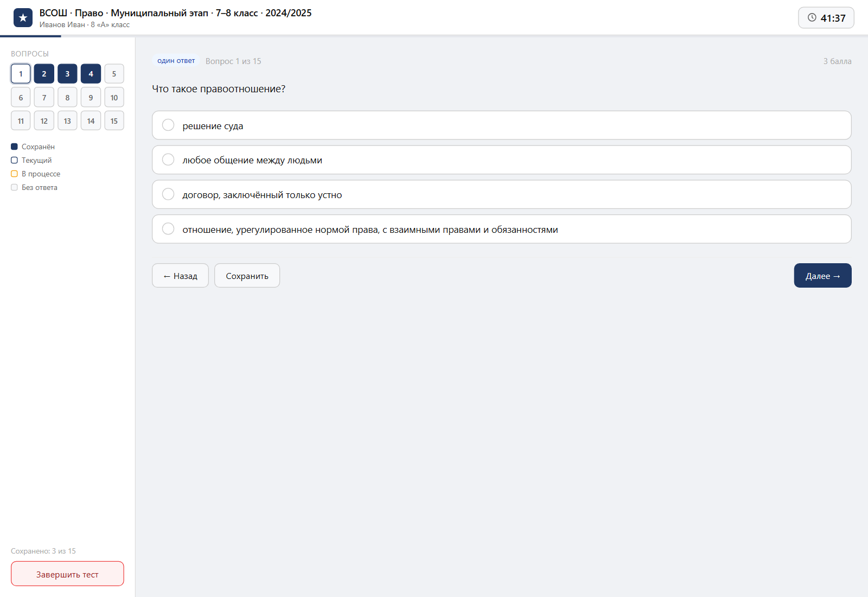Select the answer beginning 'отношение, урегулированное нормой права'

(501, 229)
